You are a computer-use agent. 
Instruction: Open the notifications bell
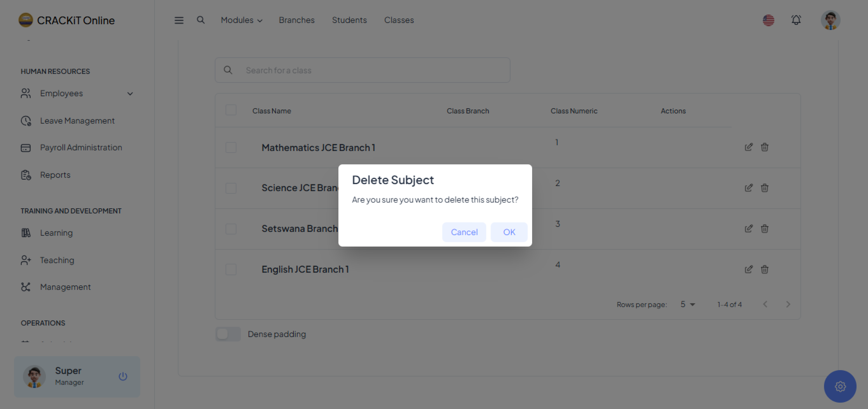point(796,20)
